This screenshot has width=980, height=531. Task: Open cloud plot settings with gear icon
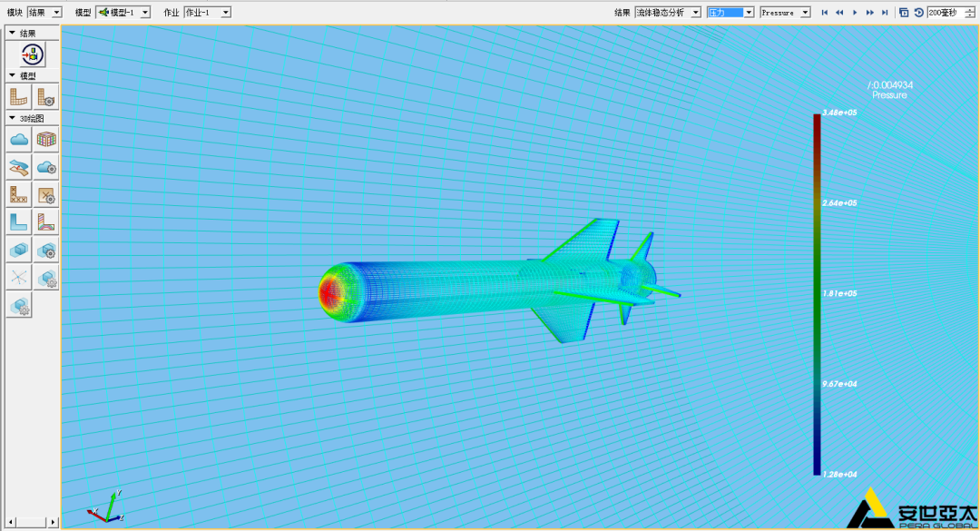pos(46,167)
